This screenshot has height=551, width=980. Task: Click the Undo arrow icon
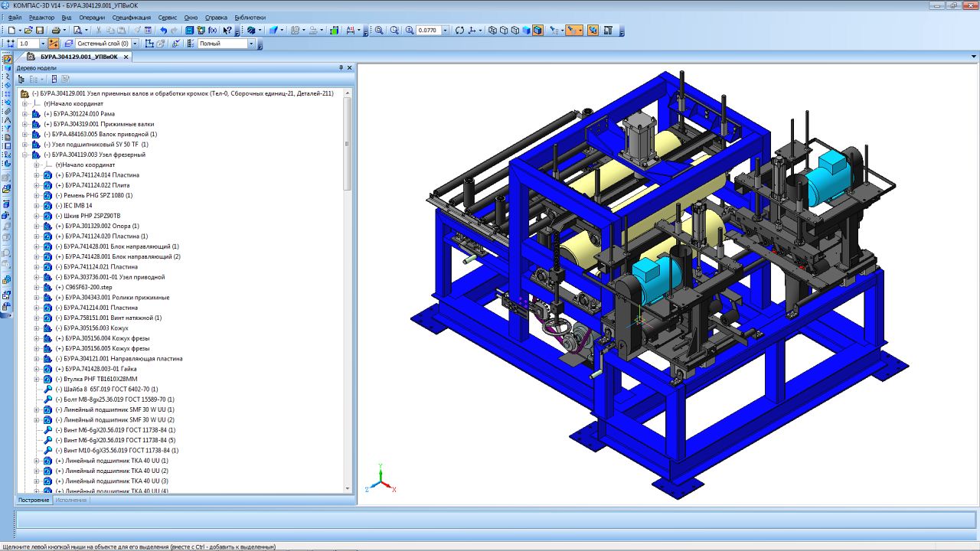coord(164,31)
